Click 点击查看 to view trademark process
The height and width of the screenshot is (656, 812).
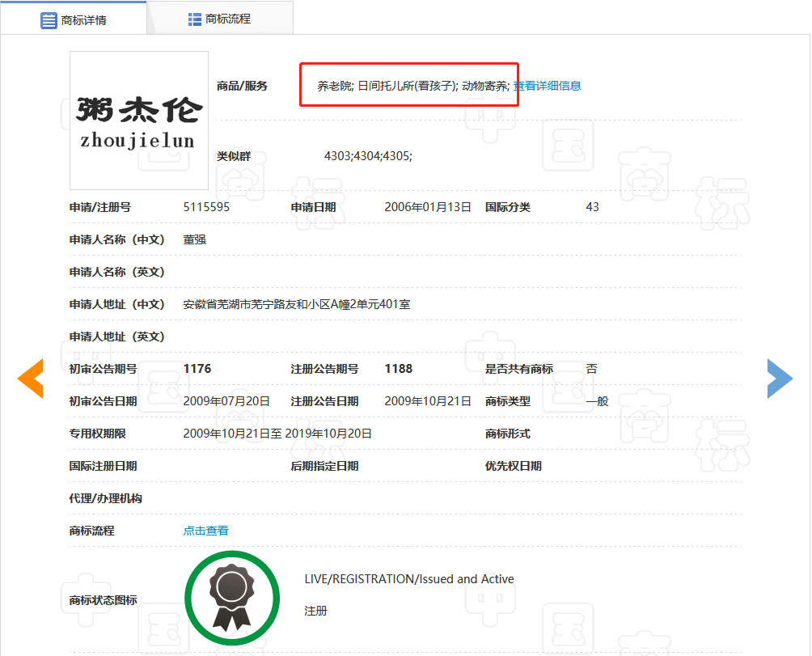tap(205, 531)
